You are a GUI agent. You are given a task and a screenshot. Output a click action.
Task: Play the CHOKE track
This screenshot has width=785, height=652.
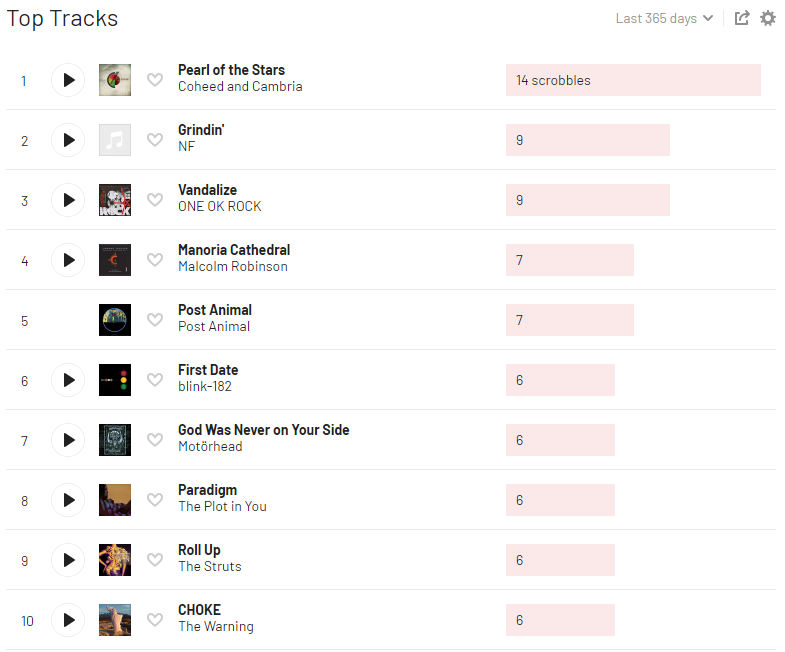68,620
